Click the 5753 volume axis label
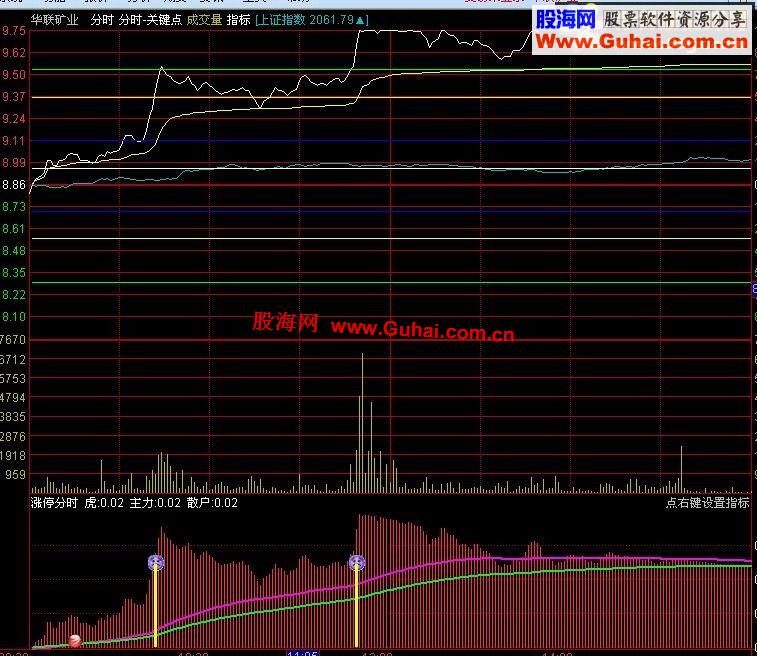 (13, 378)
